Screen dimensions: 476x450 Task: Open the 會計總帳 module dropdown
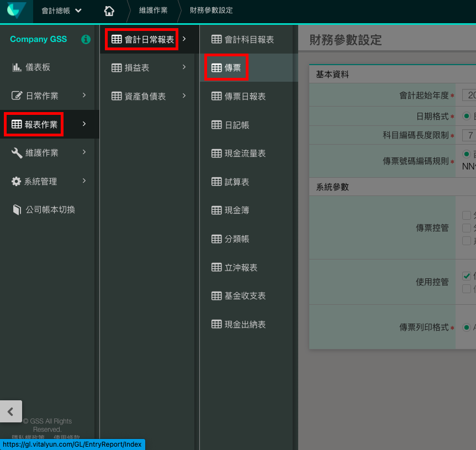tap(61, 10)
